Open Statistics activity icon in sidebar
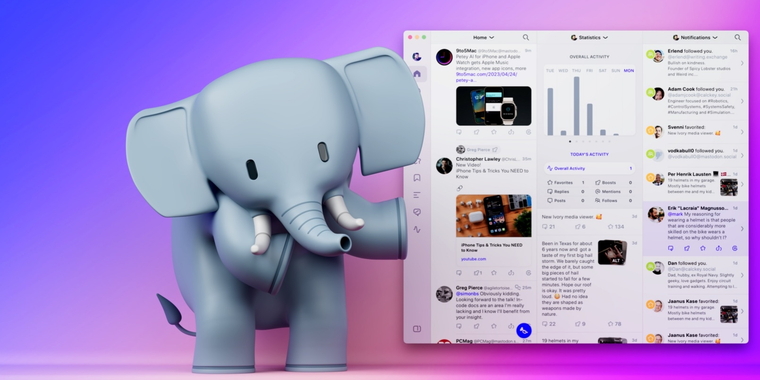 click(417, 230)
